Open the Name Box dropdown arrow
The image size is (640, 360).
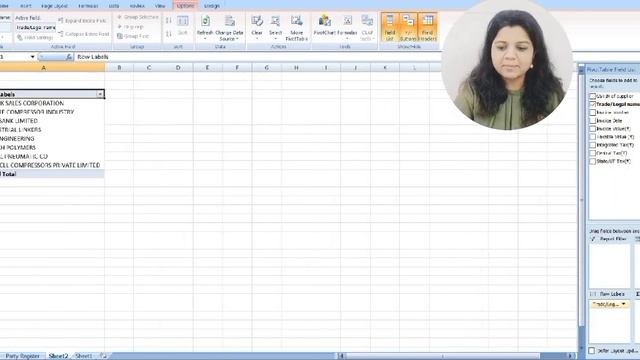pos(33,57)
